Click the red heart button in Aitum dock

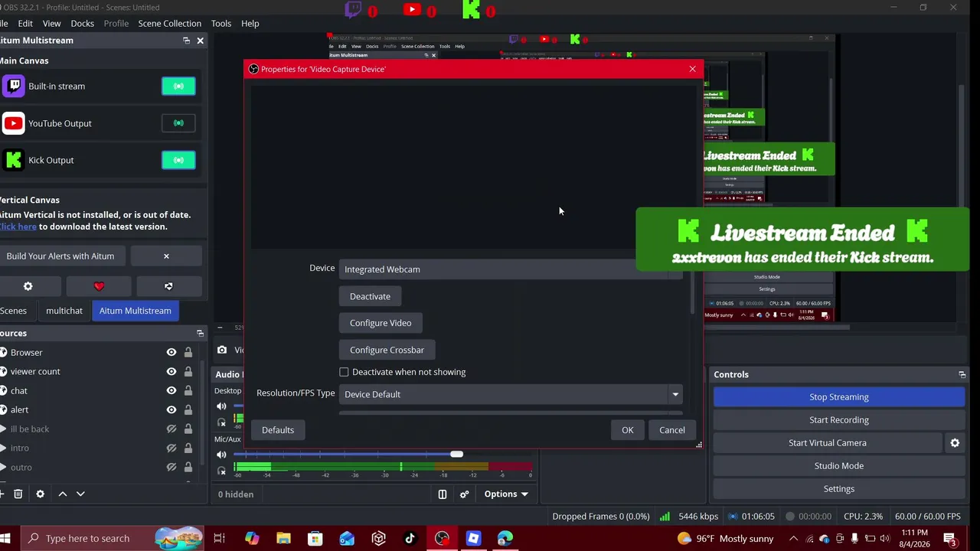[99, 286]
